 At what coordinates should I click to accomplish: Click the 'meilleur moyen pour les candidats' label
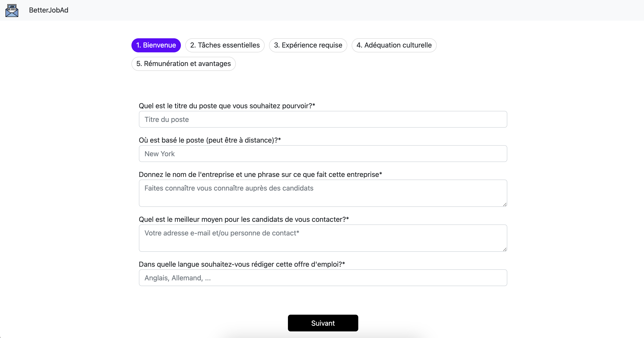pos(244,219)
